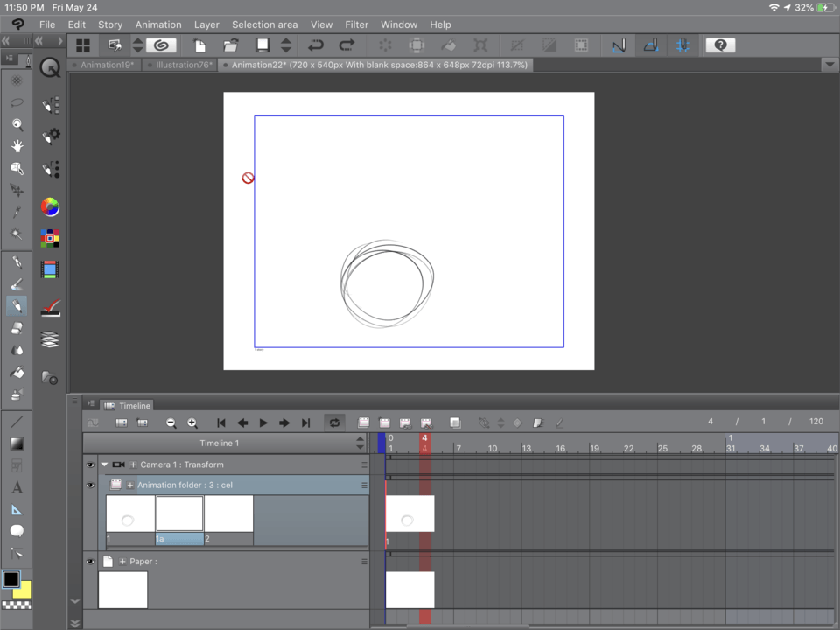Toggle visibility of the Animation folder
The width and height of the screenshot is (840, 630).
click(90, 485)
